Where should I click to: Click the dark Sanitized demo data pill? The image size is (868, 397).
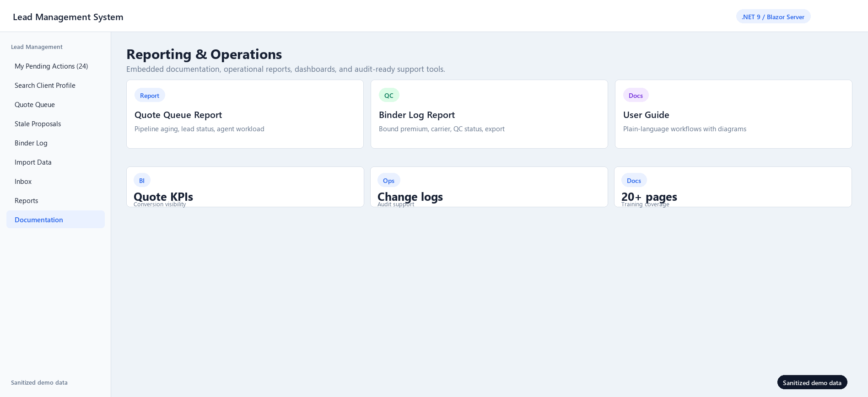[x=812, y=382]
